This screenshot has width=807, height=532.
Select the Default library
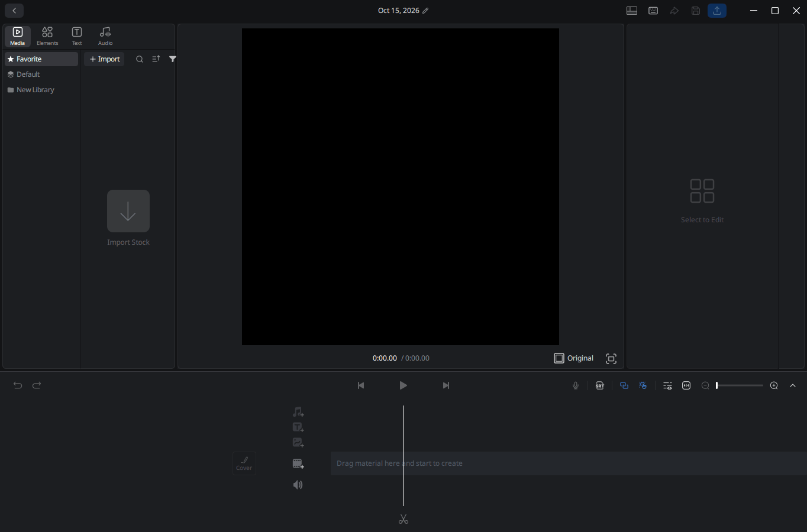pyautogui.click(x=41, y=74)
